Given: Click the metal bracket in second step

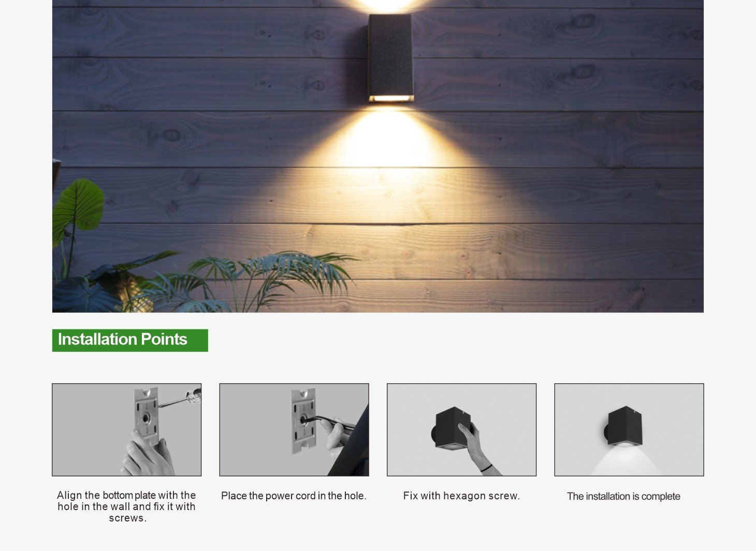Looking at the screenshot, I should (303, 421).
